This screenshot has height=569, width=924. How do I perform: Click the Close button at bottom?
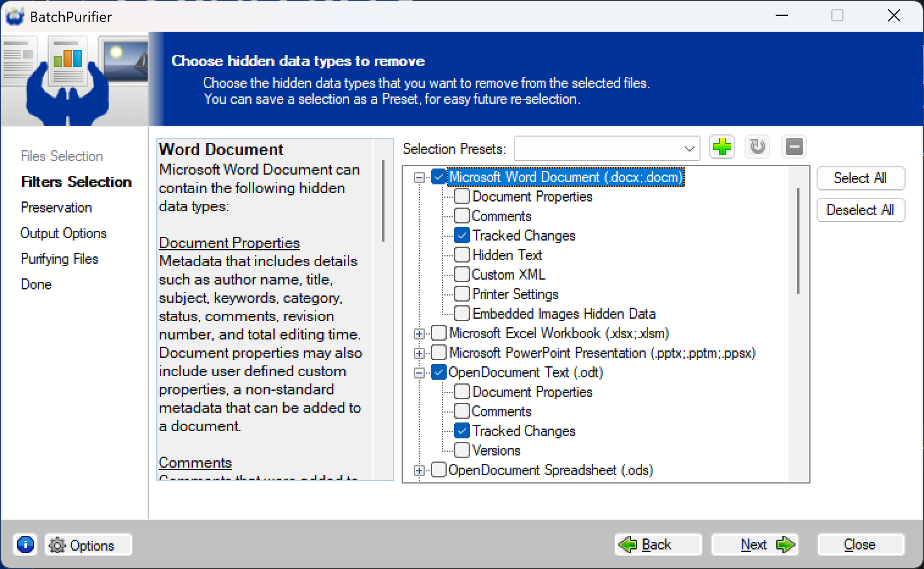861,545
